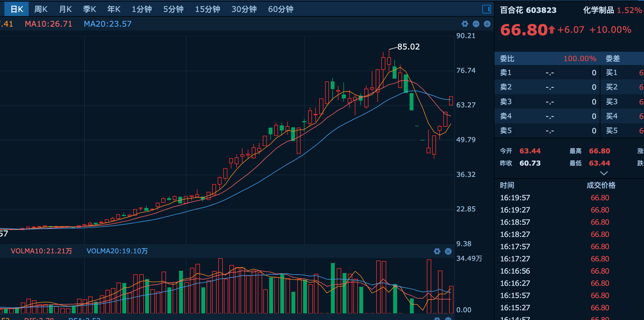Image resolution: width=644 pixels, height=320 pixels.
Task: Select the 卖4 order row
Action: 547,116
